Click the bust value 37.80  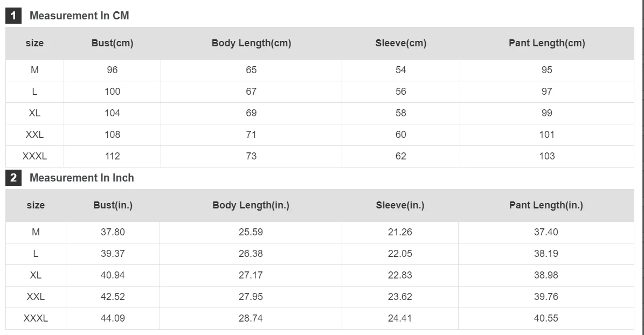click(x=113, y=232)
